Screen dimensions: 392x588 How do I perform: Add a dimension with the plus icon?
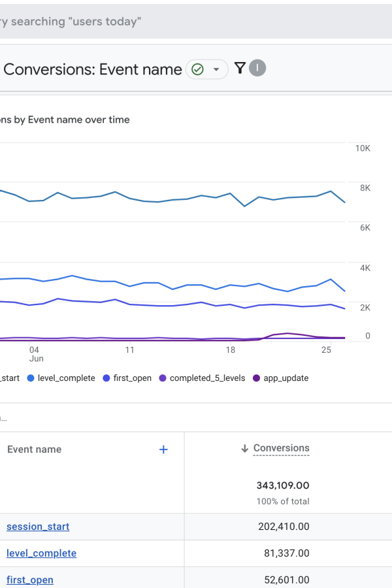(163, 449)
